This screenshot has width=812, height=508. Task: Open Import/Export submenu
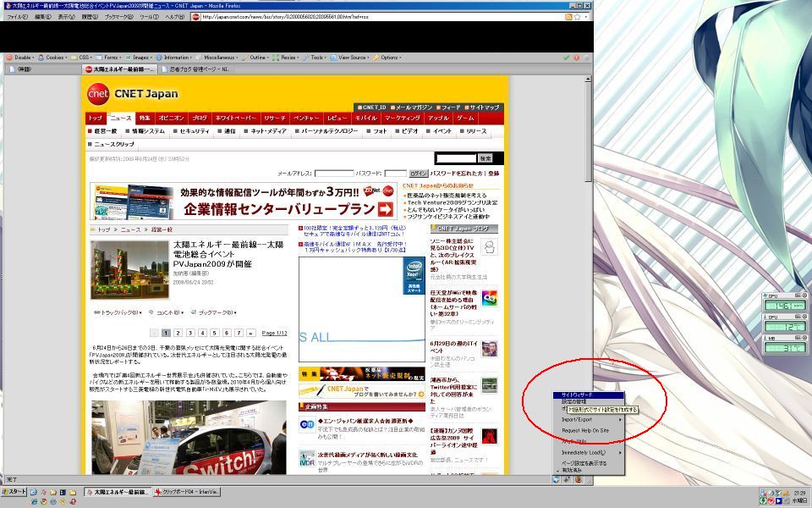589,419
